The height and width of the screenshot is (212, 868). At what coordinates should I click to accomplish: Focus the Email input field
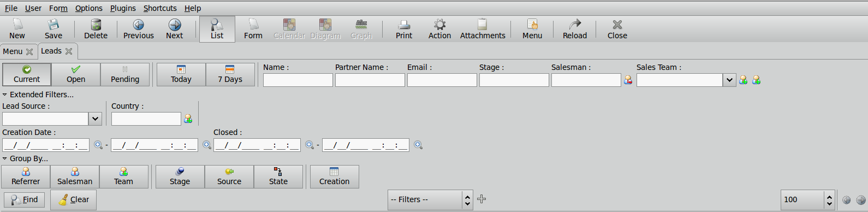442,80
